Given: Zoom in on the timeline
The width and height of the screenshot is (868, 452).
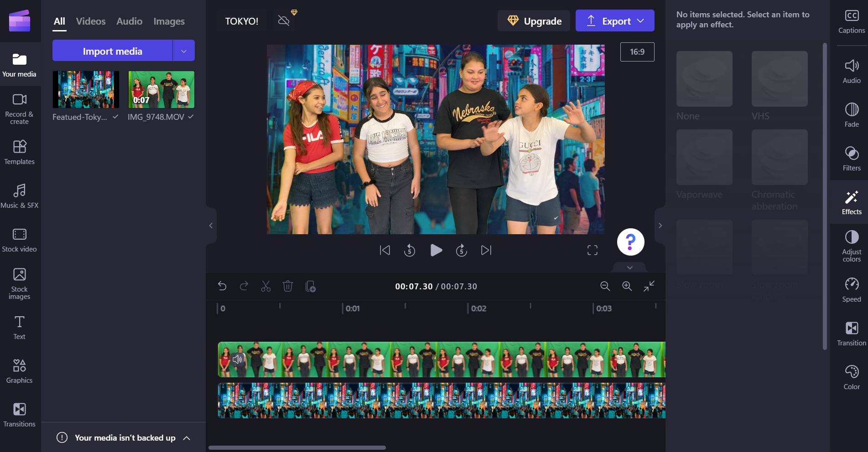Looking at the screenshot, I should pos(627,286).
